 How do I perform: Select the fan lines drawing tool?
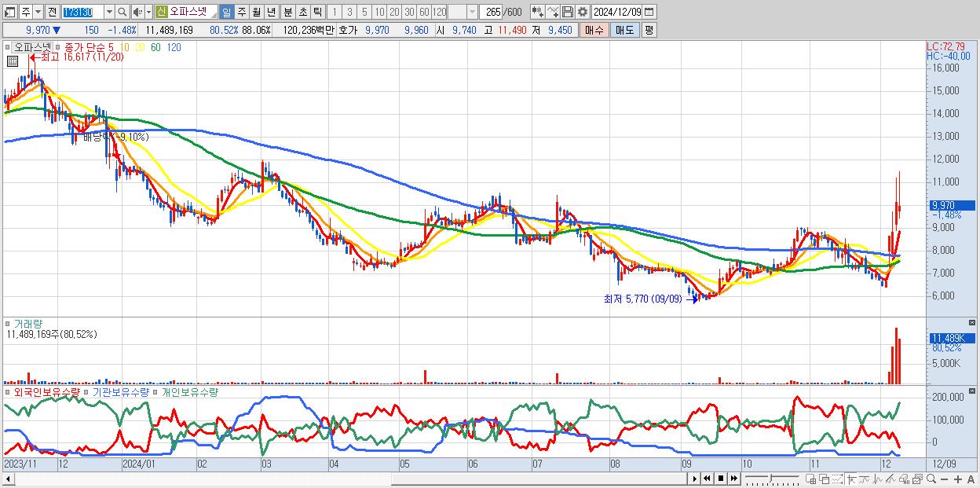click(890, 479)
